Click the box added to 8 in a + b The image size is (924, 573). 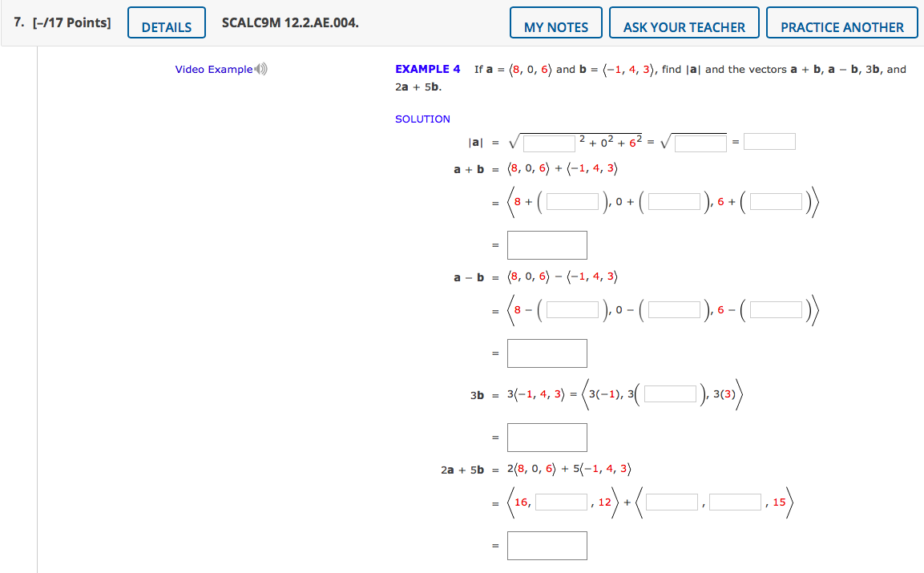(574, 201)
